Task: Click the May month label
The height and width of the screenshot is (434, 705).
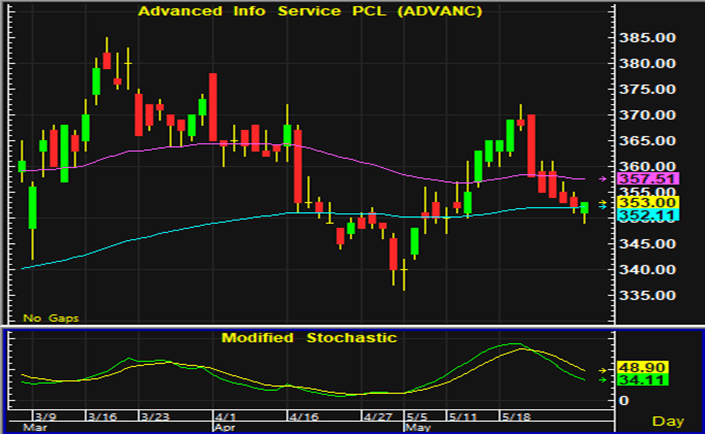Action: 418,427
